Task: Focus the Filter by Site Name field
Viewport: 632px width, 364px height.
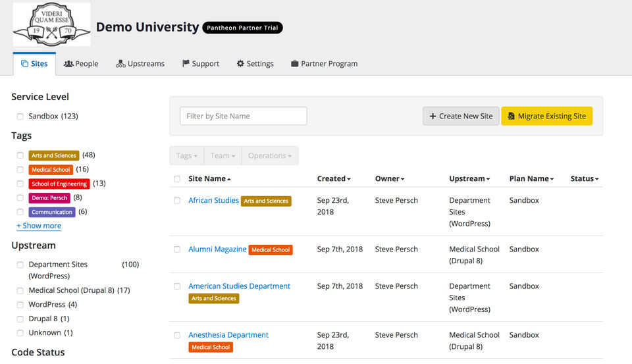Action: [x=244, y=116]
